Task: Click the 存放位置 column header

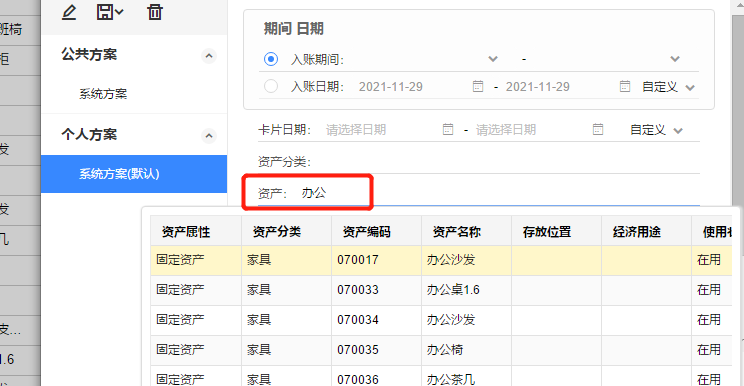Action: pyautogui.click(x=557, y=231)
